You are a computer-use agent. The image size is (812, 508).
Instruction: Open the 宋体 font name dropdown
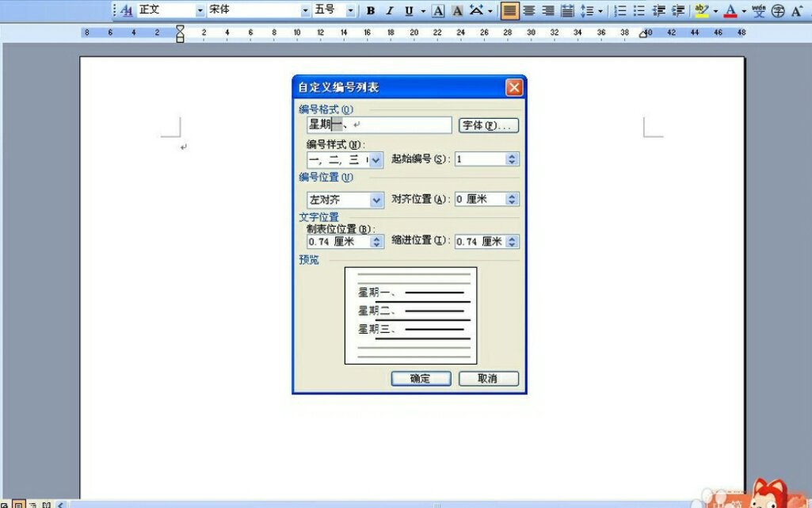click(305, 10)
